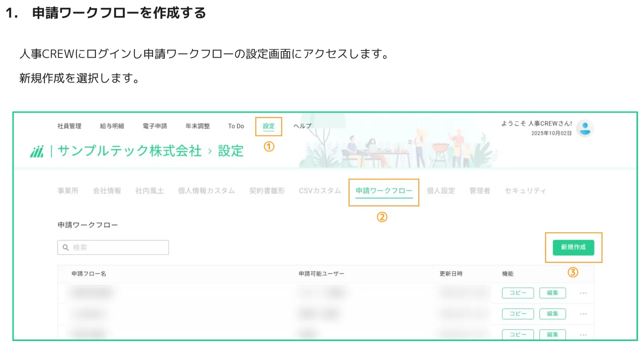
Task: Click the 設定 breadcrumb heading
Action: tap(231, 151)
